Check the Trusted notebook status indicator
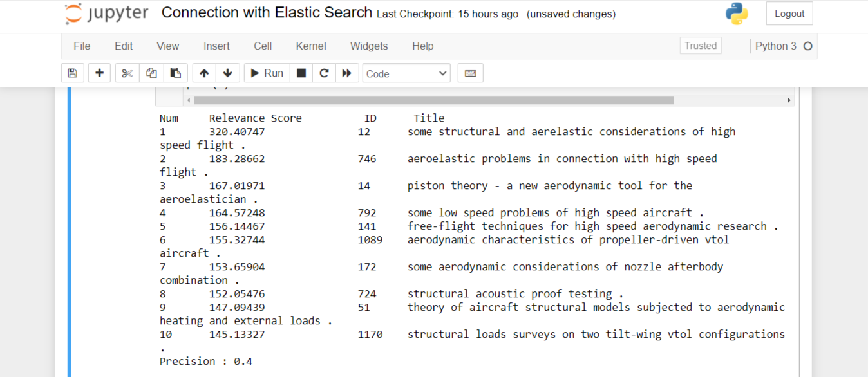This screenshot has width=868, height=377. tap(701, 46)
